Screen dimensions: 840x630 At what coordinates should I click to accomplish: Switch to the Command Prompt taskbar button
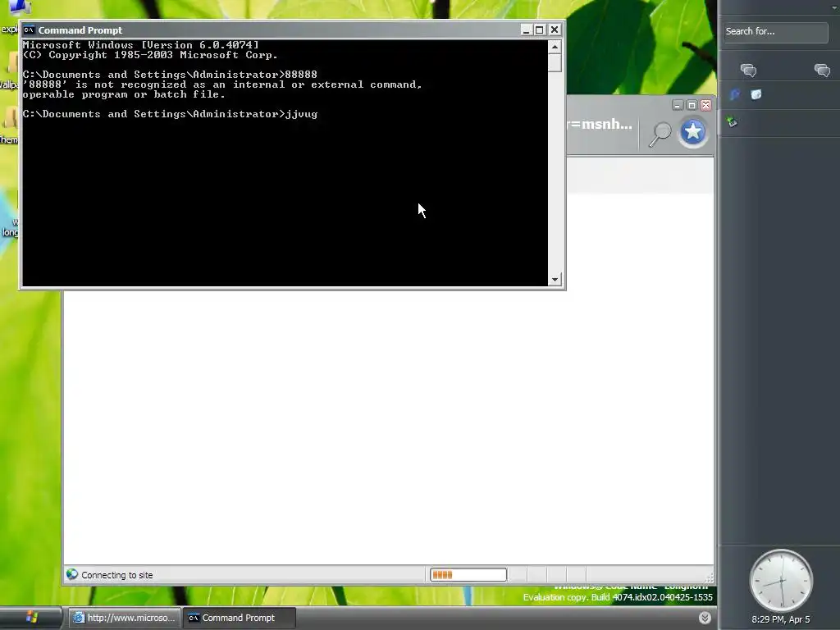coord(240,618)
